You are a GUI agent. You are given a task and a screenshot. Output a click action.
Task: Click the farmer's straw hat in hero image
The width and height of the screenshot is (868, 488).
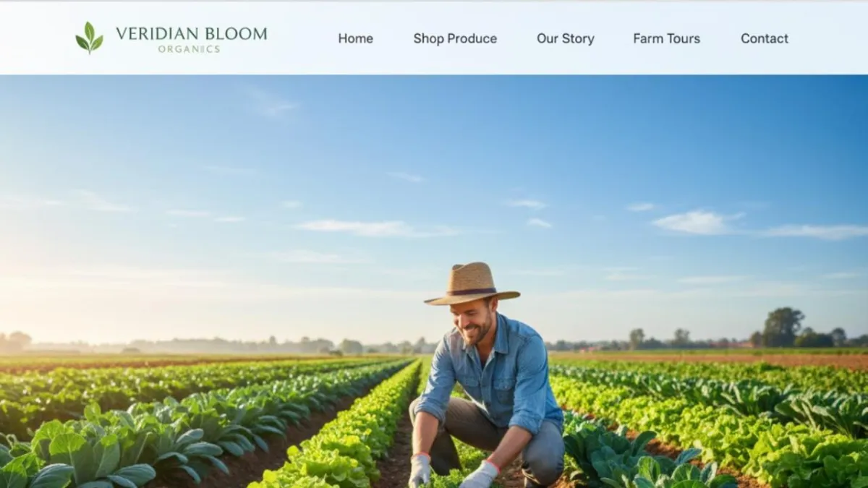472,283
